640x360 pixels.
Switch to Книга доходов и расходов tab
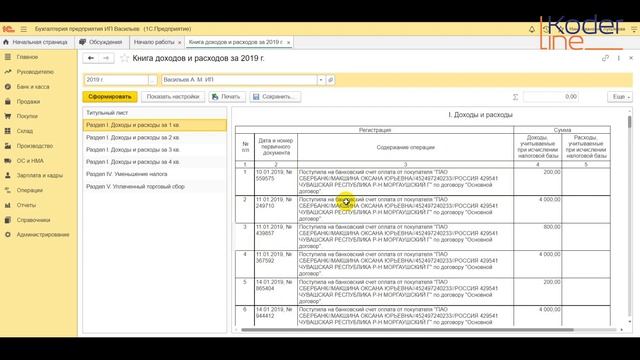(x=236, y=42)
